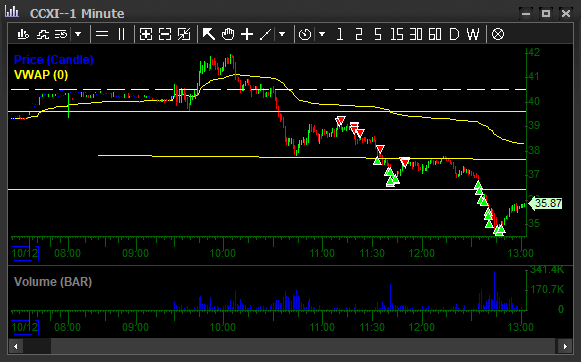Click the 10:00 price time axis label

pyautogui.click(x=223, y=254)
